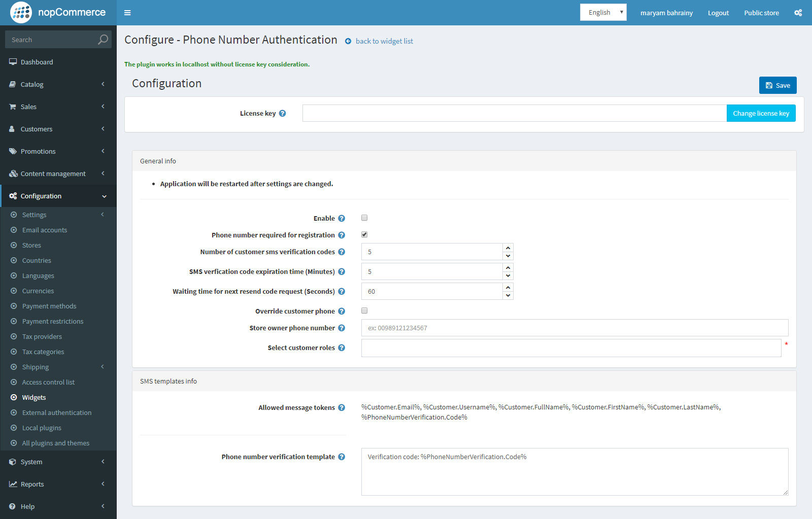This screenshot has width=812, height=519.
Task: Click Change license key button
Action: (761, 113)
